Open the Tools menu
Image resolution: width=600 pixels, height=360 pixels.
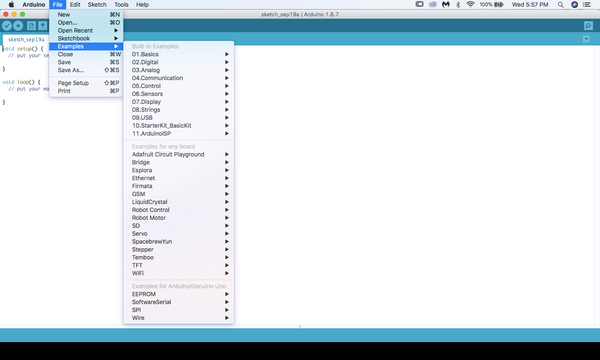(x=121, y=5)
